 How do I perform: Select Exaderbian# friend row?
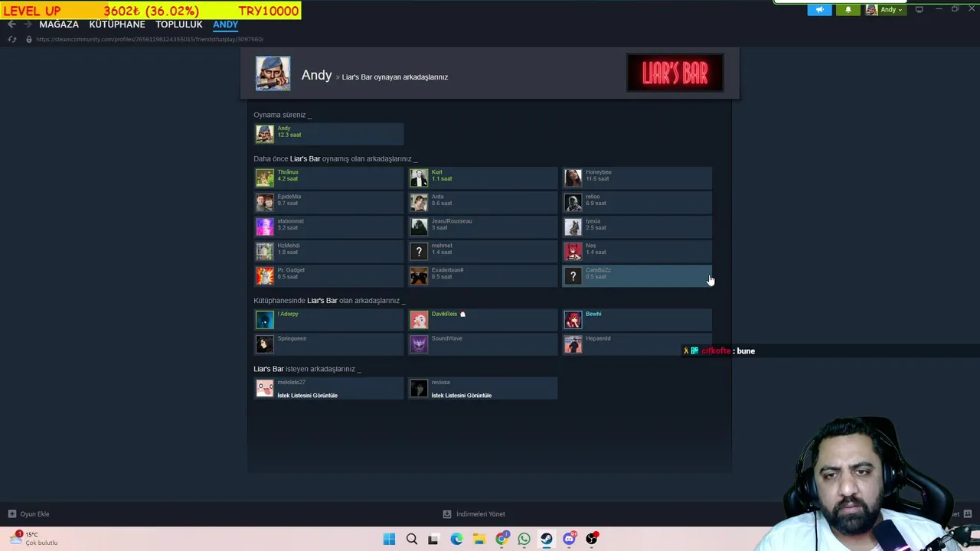click(x=483, y=275)
